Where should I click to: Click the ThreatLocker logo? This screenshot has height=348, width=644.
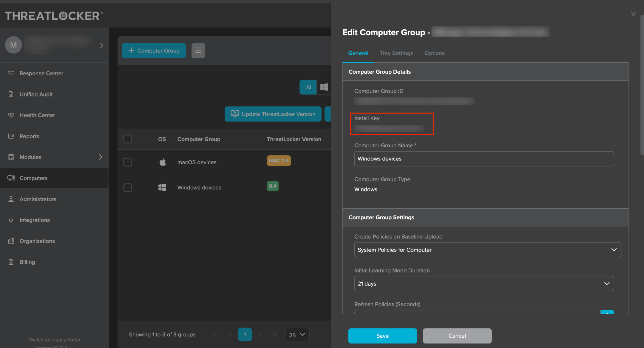coord(54,16)
